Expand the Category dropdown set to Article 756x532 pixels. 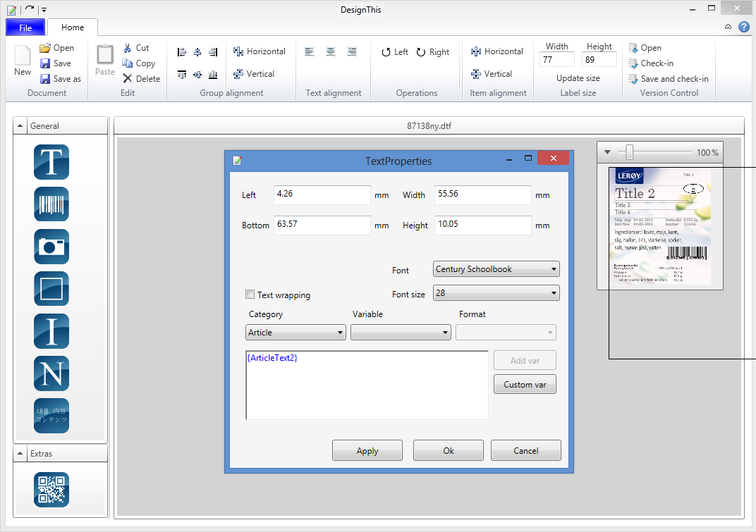point(295,333)
